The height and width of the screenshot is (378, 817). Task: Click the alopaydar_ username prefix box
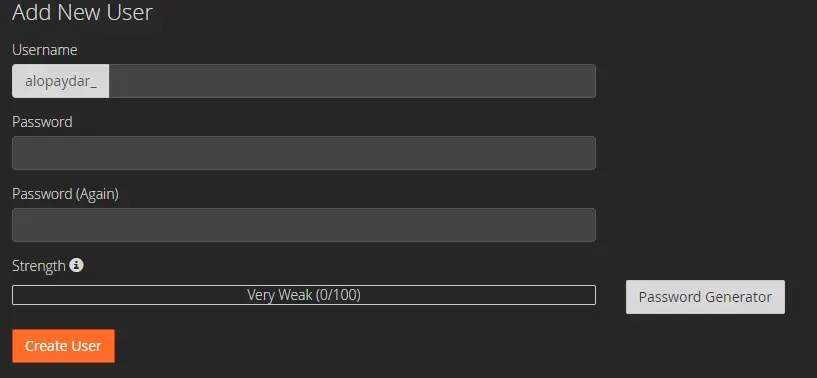coord(60,81)
